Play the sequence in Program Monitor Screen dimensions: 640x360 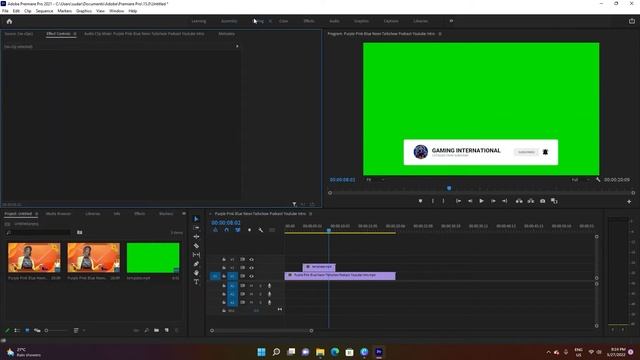(482, 201)
